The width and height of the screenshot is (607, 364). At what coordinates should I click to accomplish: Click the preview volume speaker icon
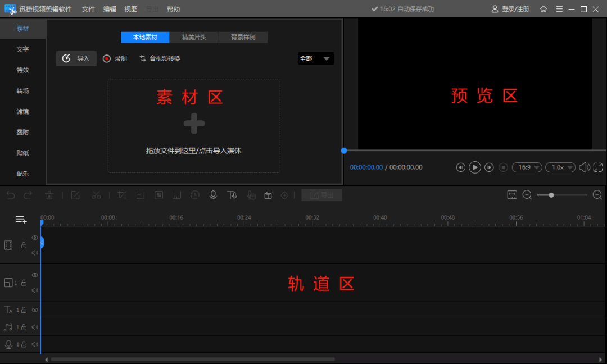coord(584,167)
